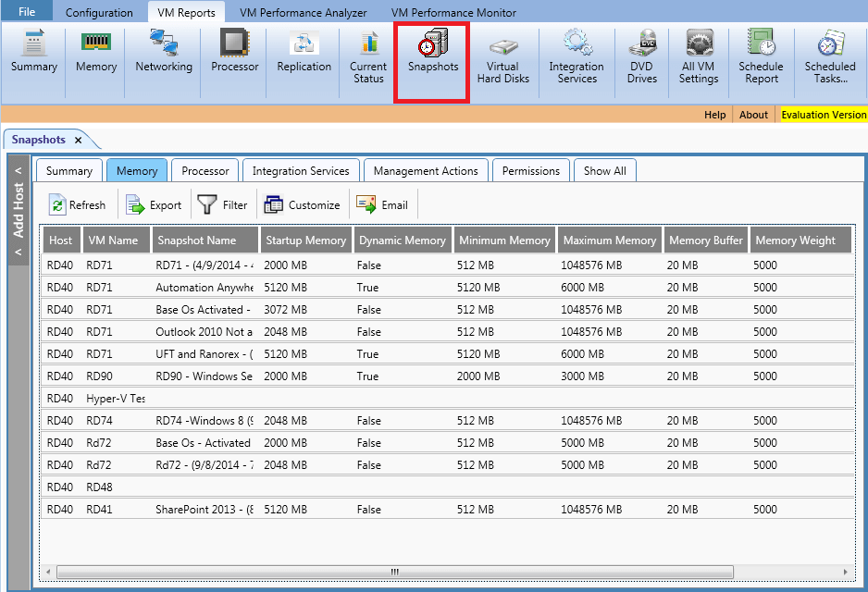Open the Virtual Hard Disks report
The image size is (868, 592).
503,57
